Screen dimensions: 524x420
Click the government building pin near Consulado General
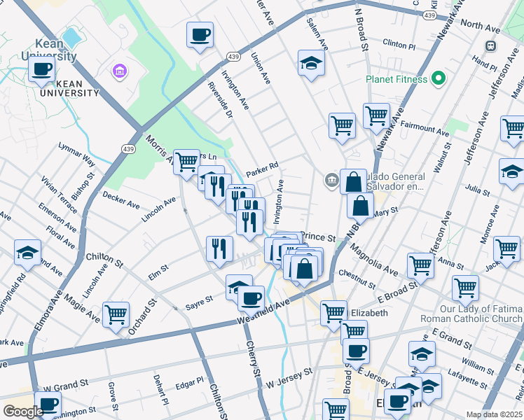(x=331, y=181)
